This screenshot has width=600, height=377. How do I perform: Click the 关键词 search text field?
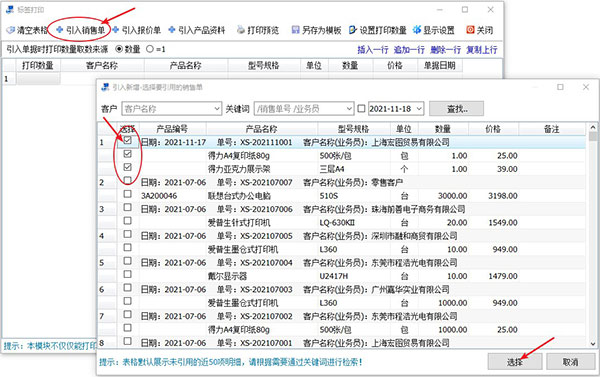(x=300, y=109)
